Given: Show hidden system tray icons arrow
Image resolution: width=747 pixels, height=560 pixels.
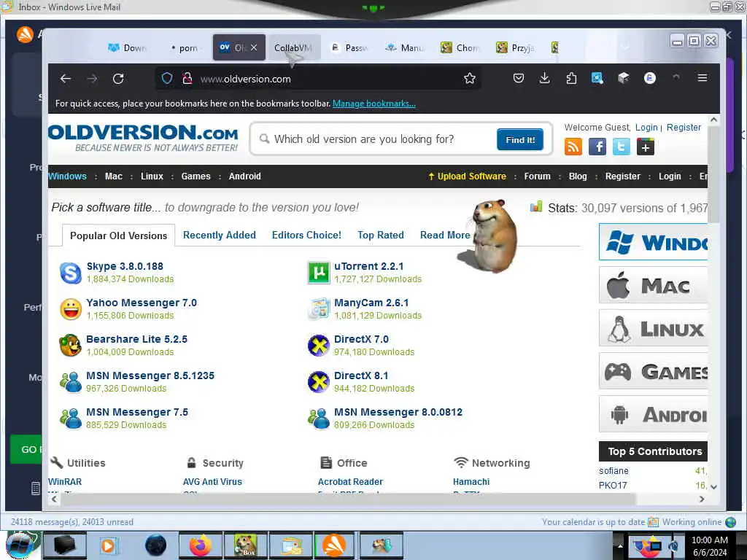Looking at the screenshot, I should (x=620, y=545).
